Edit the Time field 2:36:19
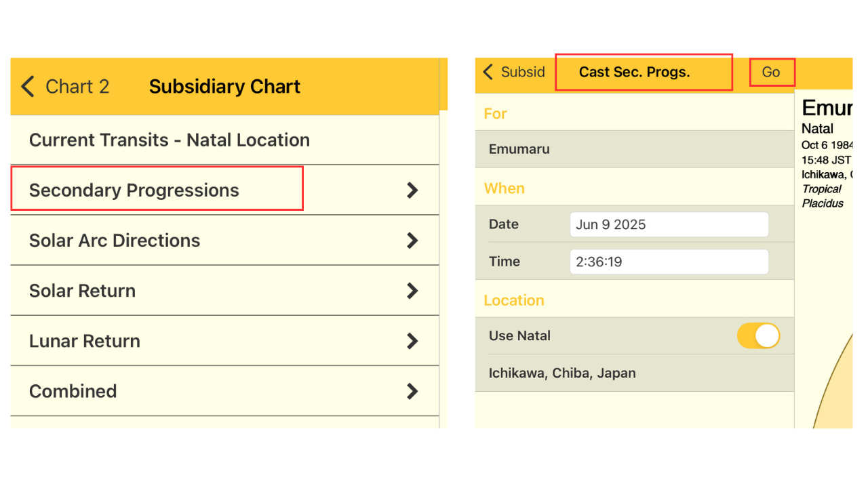868x488 pixels. pos(669,262)
